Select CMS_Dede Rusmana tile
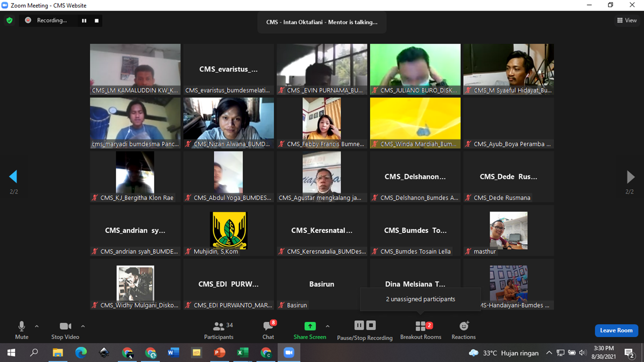 [x=509, y=176]
